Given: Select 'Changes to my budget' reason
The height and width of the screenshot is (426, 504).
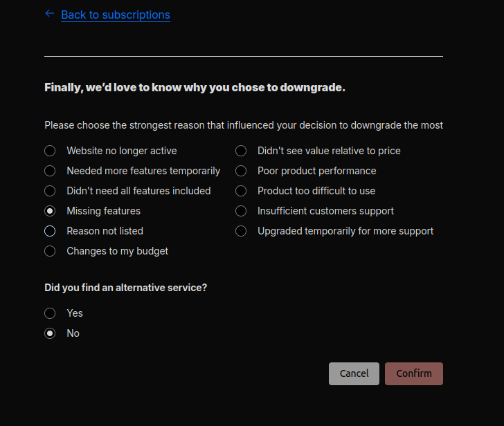Looking at the screenshot, I should pos(50,251).
